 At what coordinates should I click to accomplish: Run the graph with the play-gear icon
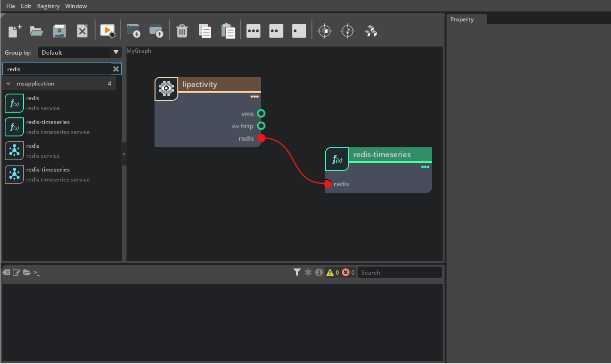click(107, 31)
